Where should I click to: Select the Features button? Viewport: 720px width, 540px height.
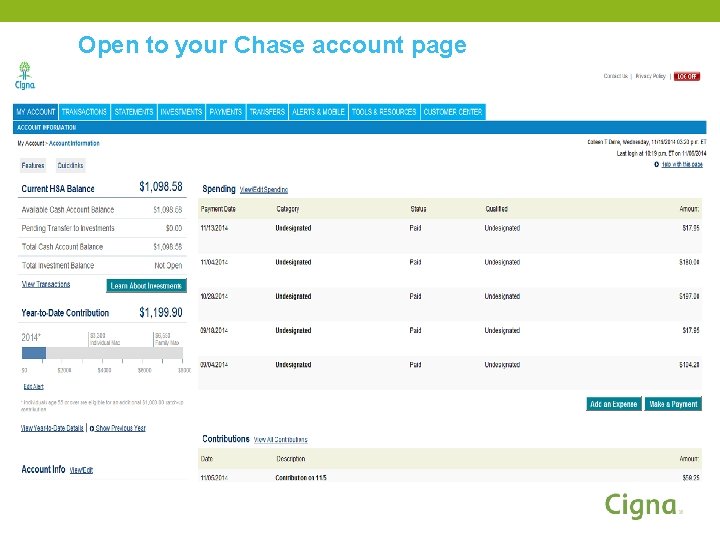[x=33, y=165]
